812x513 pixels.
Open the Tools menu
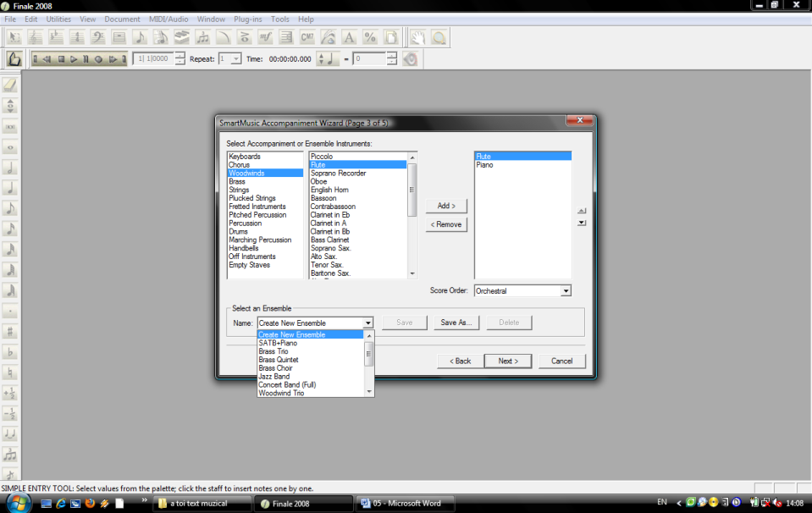click(x=280, y=19)
